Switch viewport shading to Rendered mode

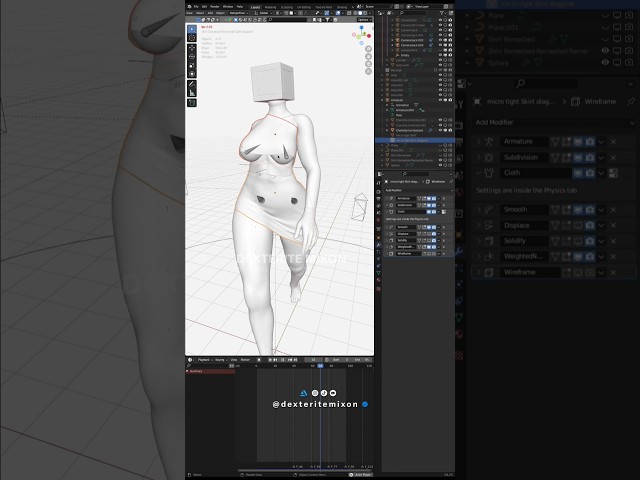point(365,13)
